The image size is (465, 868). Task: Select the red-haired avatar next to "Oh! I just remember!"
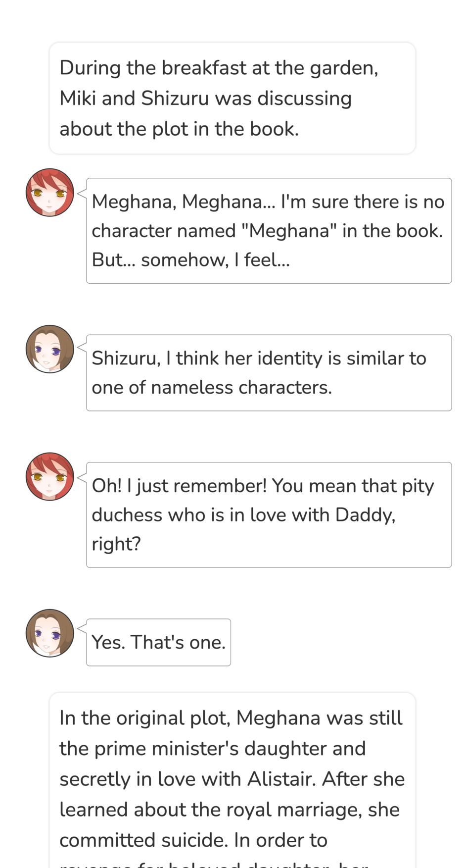coord(50,476)
